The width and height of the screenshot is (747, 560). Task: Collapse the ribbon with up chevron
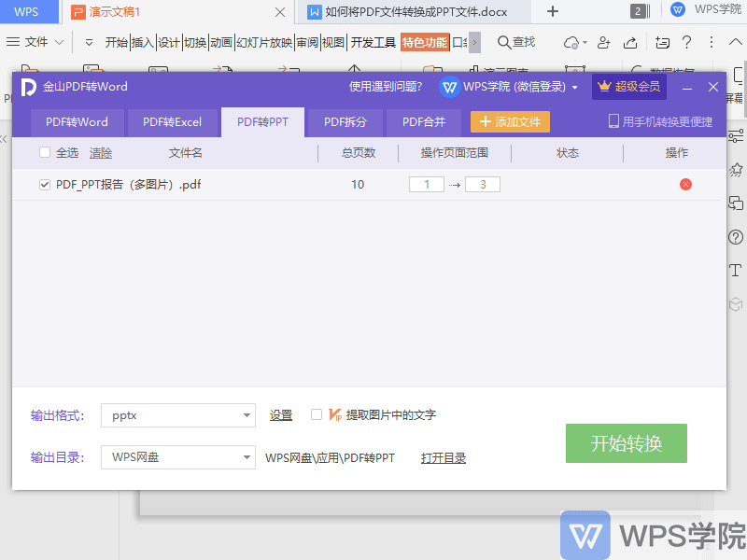click(736, 42)
